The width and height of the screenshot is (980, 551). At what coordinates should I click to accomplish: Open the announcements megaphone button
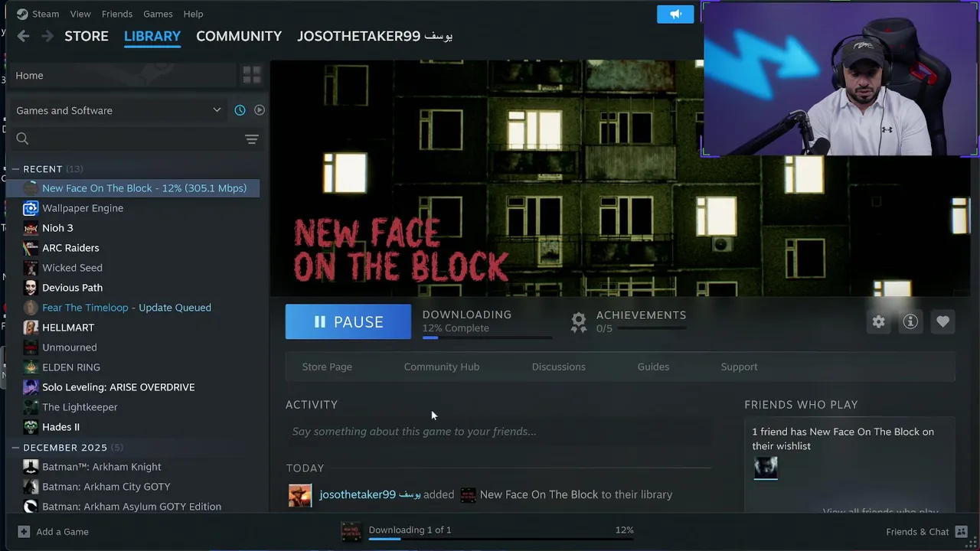point(675,14)
